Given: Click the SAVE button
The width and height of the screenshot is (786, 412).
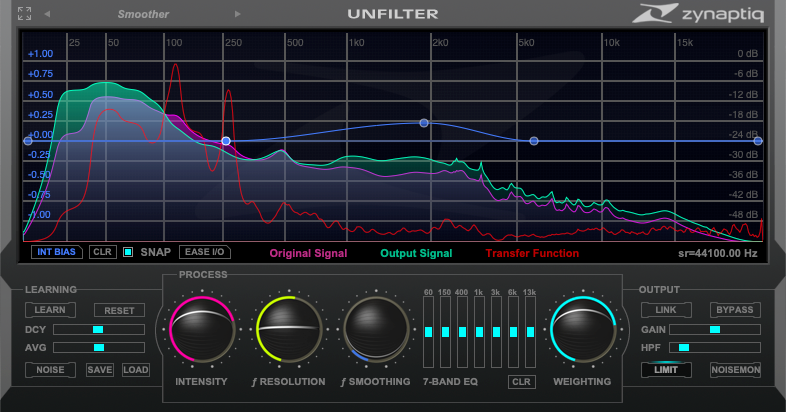Looking at the screenshot, I should (100, 370).
